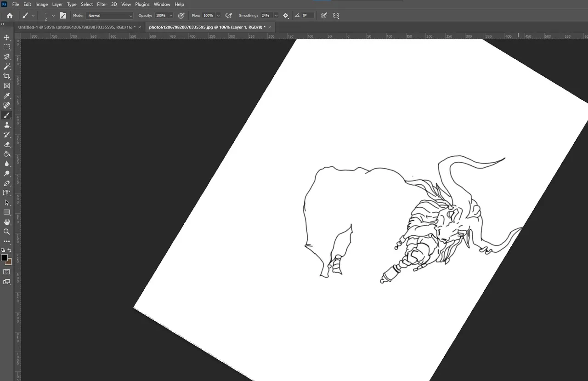This screenshot has width=588, height=381.
Task: Open the Edit Toolbar three-dots menu
Action: [x=6, y=241]
